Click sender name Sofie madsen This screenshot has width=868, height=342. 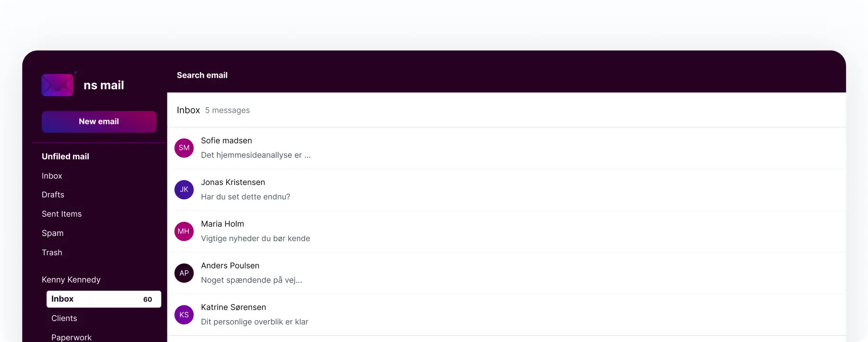pyautogui.click(x=226, y=141)
